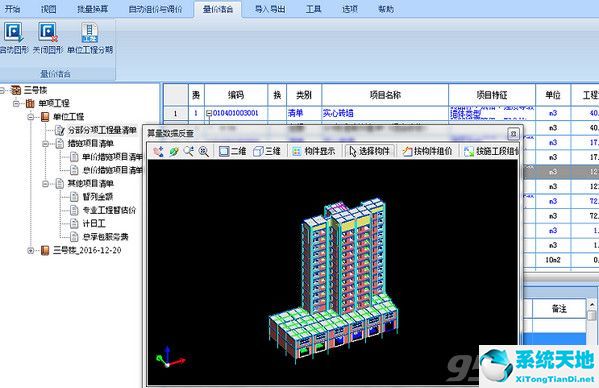This screenshot has width=599, height=388.
Task: Open the 开始 ribbon tab
Action: pos(12,9)
